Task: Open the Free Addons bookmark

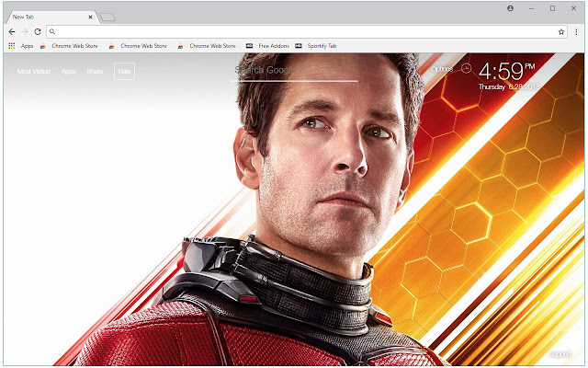Action: (267, 46)
